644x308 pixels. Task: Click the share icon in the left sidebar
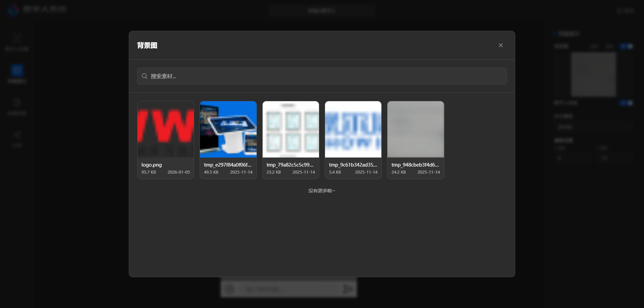click(17, 135)
